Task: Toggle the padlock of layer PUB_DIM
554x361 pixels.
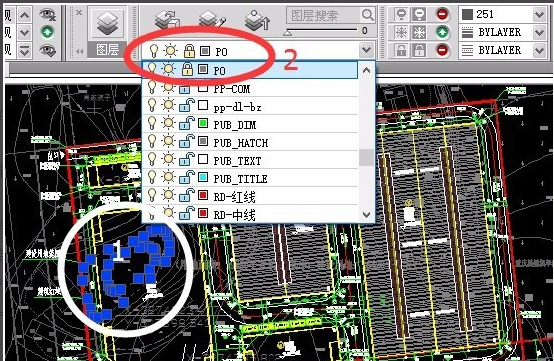Action: point(187,123)
